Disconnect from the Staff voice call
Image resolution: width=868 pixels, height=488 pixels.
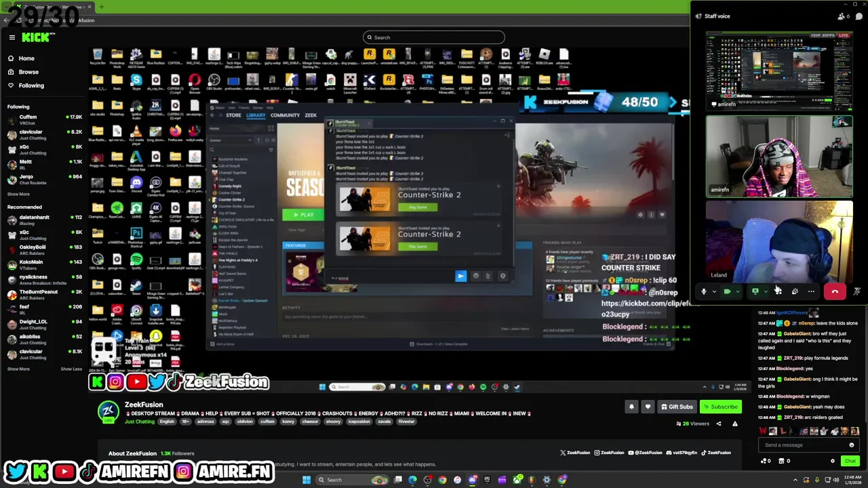click(x=835, y=291)
